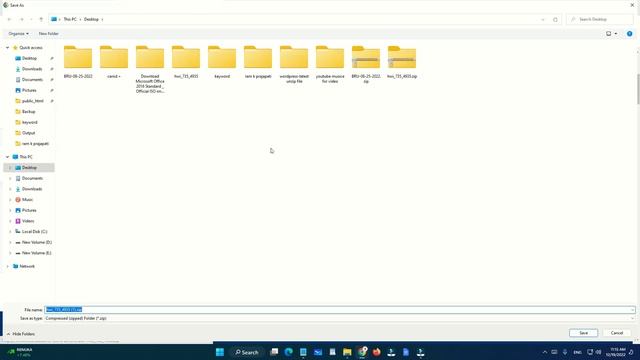Open the BRU-08-25-2022 folder

78,62
